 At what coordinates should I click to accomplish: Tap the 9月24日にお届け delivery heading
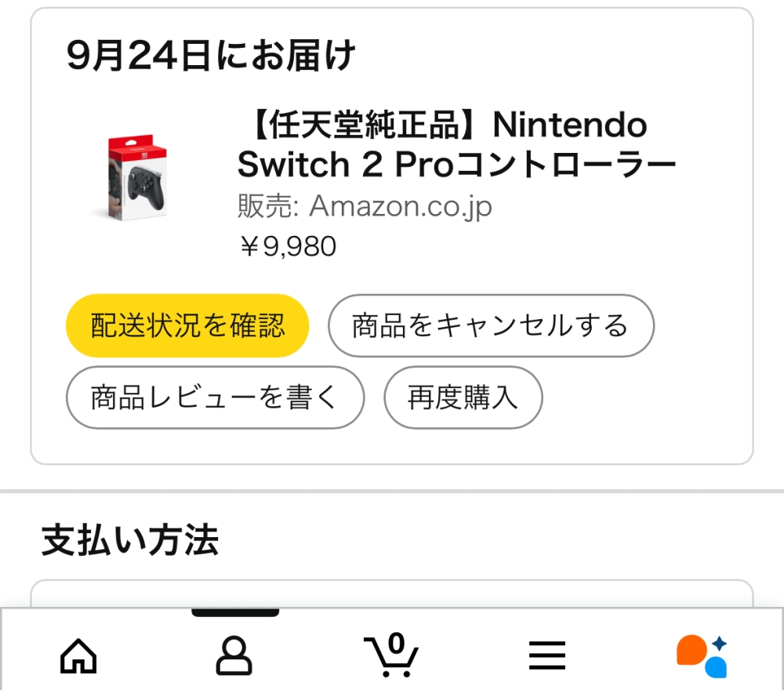click(210, 55)
